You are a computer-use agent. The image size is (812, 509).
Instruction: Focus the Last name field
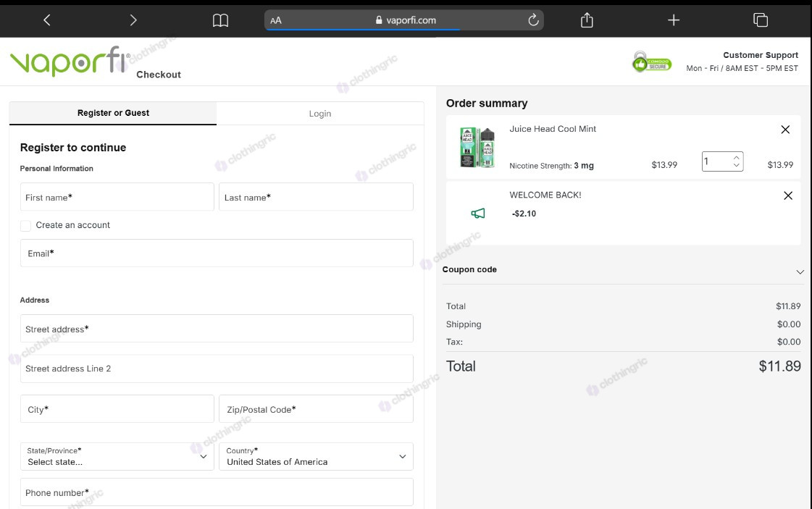pos(316,197)
